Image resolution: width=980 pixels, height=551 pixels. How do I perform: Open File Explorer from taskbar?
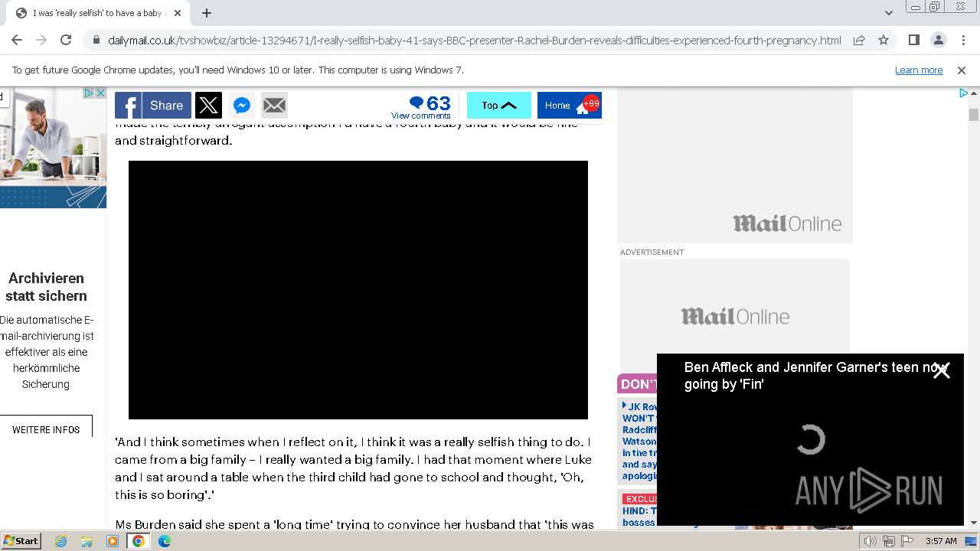pyautogui.click(x=87, y=541)
